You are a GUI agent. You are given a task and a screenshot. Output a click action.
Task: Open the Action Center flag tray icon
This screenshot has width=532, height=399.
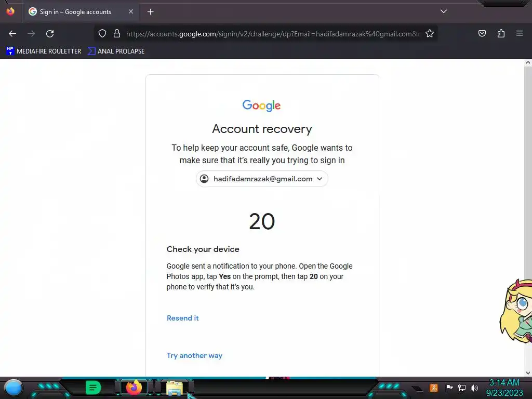(x=449, y=388)
